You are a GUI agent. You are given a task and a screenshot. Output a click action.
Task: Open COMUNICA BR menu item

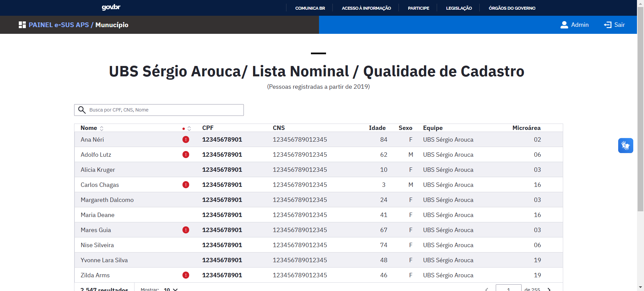tap(310, 8)
